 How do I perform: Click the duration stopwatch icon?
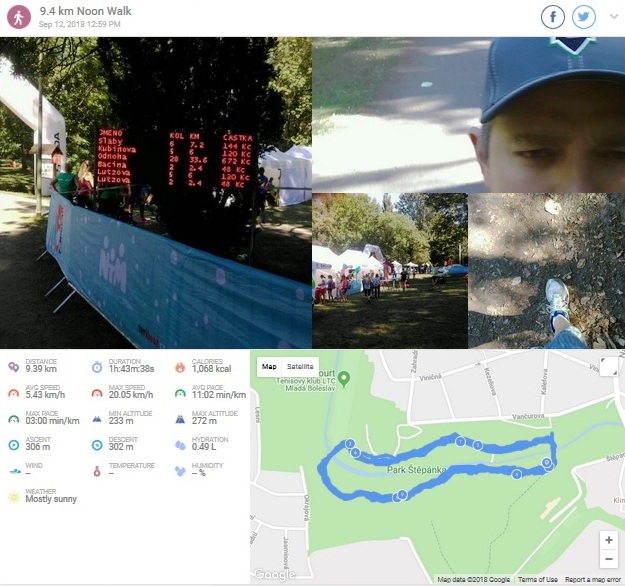(x=97, y=367)
